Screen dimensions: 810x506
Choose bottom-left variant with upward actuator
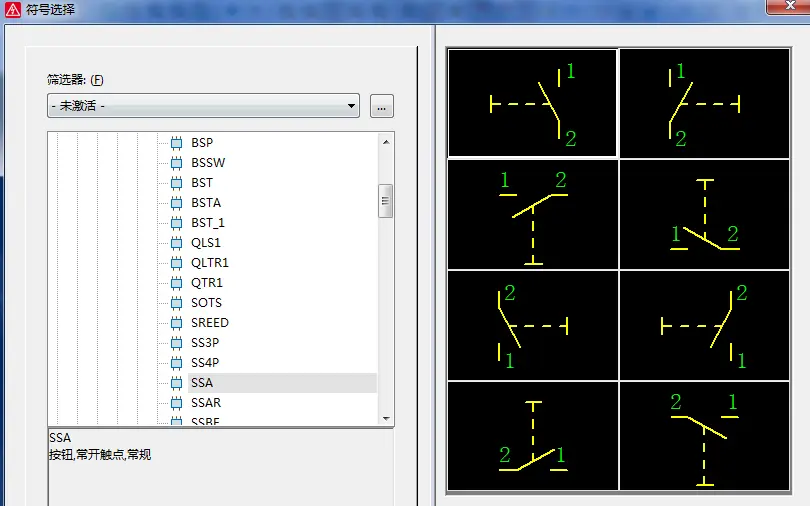[x=533, y=436]
